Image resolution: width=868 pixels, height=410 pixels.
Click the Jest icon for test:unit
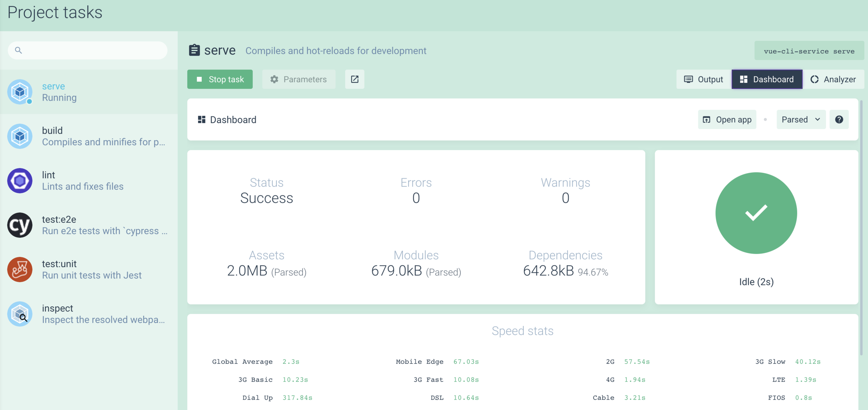pos(20,269)
